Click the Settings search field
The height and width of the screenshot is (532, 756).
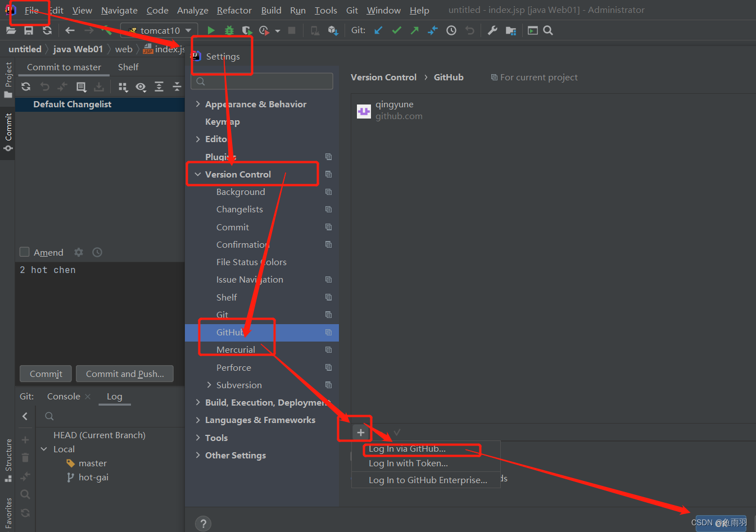click(x=262, y=81)
